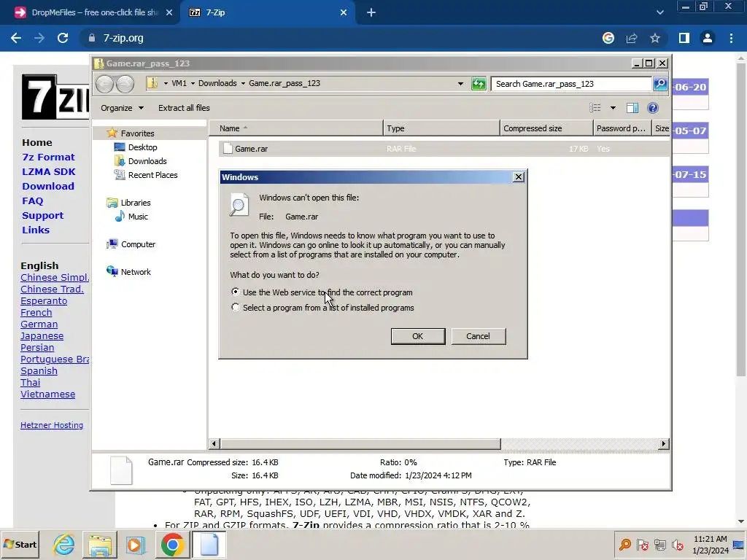The width and height of the screenshot is (747, 560).
Task: Click Chrome back arrow
Action: [16, 38]
